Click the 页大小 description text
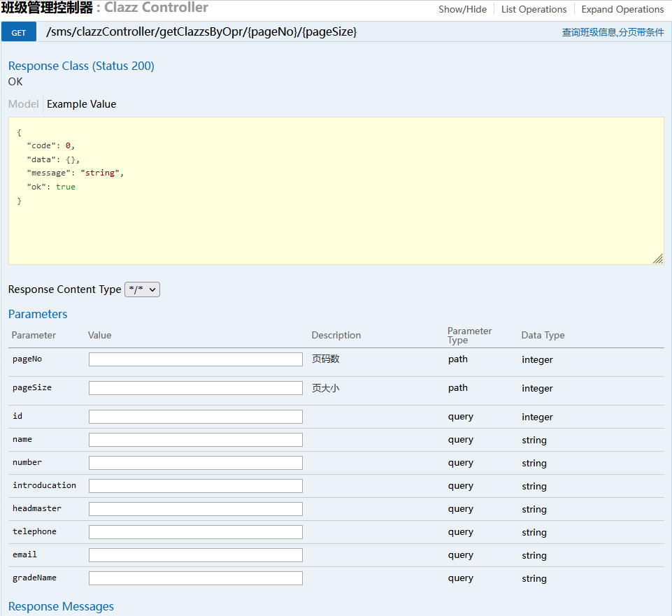Viewport: 672px width, 616px height. point(325,388)
